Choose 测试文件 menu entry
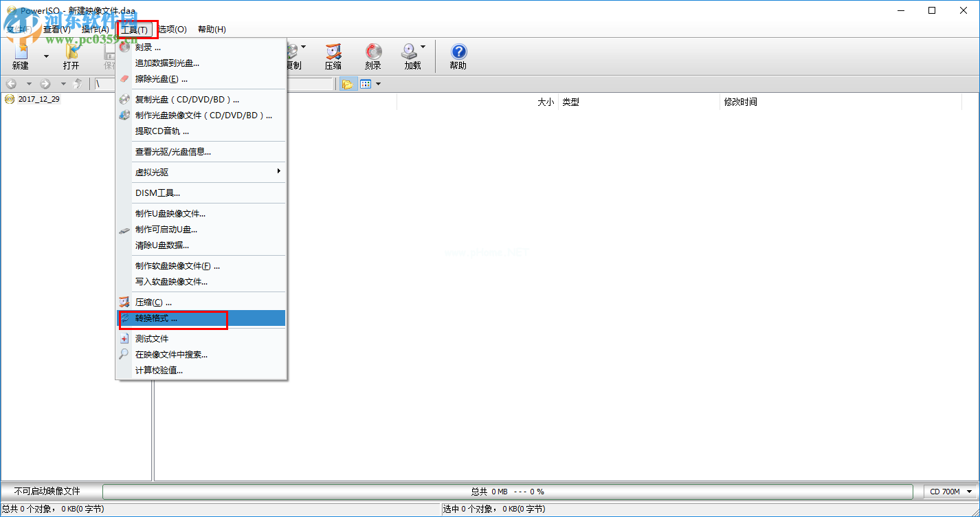 click(x=201, y=339)
